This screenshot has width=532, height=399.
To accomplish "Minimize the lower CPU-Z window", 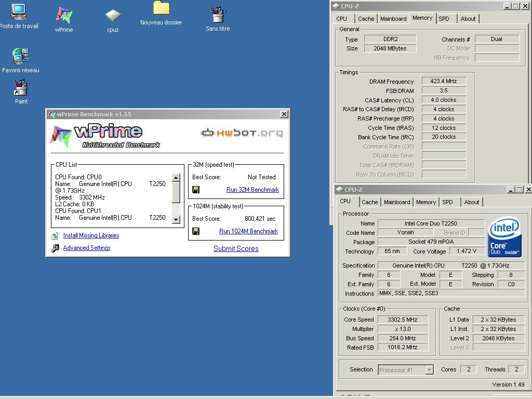I will point(511,190).
